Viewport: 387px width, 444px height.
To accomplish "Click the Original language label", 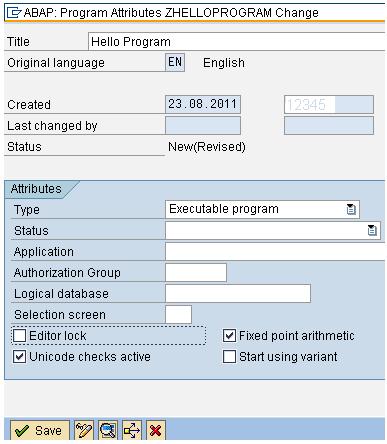I will [56, 63].
